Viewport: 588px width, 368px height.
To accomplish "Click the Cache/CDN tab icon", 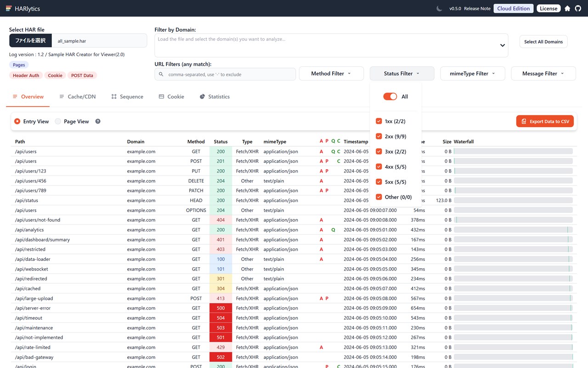I will pyautogui.click(x=62, y=97).
